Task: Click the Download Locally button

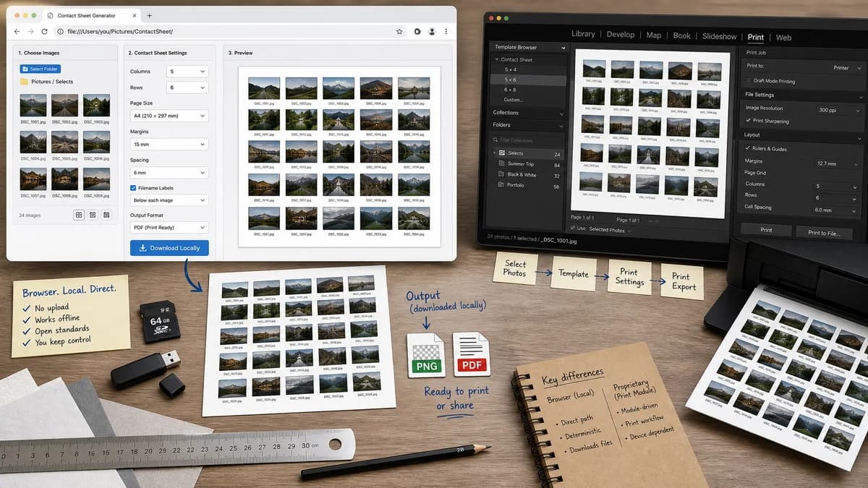Action: pos(169,248)
